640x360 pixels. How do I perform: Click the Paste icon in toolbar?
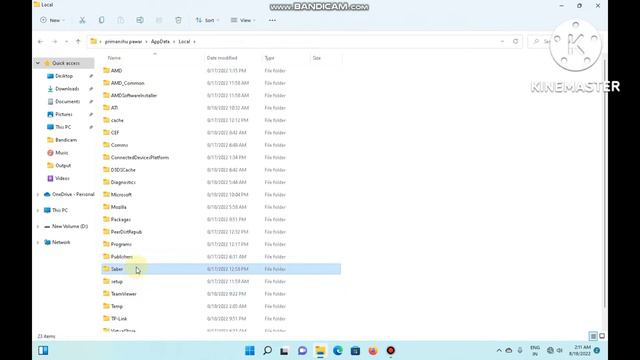point(121,20)
